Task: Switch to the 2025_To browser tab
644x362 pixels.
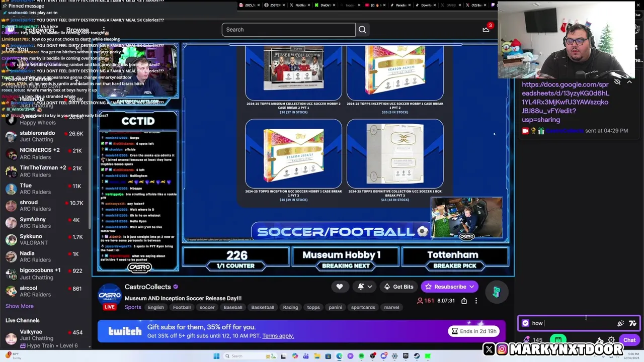Action: [x=249, y=5]
